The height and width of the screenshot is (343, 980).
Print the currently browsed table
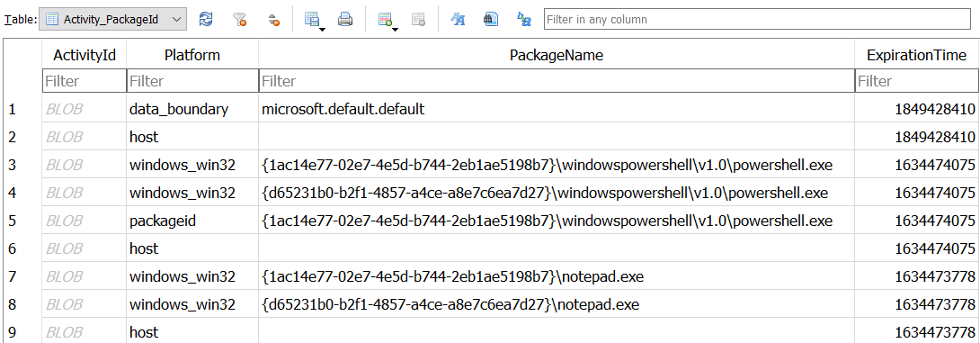(x=345, y=20)
